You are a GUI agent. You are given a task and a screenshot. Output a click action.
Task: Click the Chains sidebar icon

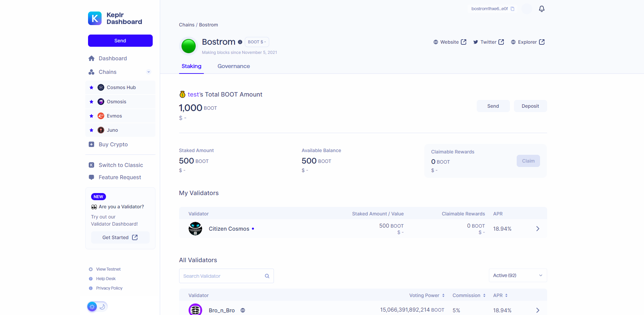pos(91,72)
